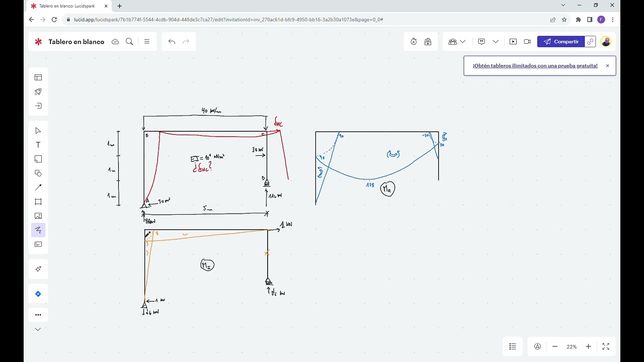
Task: Zoom out with minus button
Action: pyautogui.click(x=555, y=346)
